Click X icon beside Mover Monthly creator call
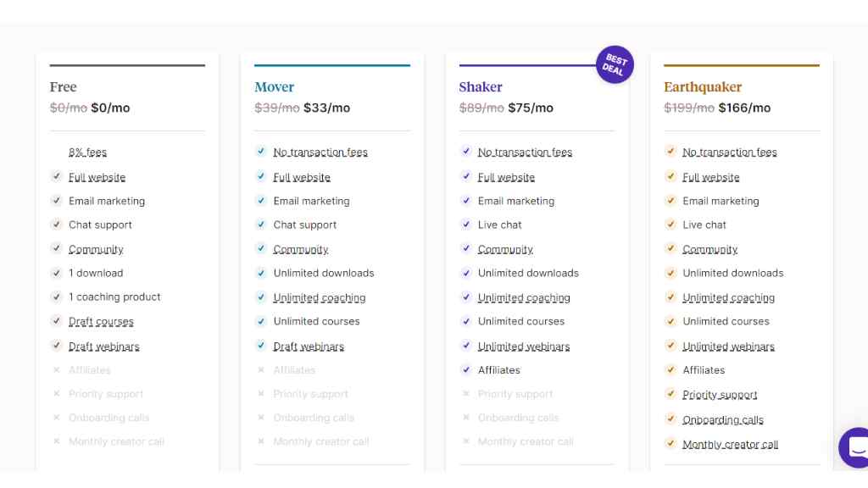This screenshot has height=488, width=868. 261,441
